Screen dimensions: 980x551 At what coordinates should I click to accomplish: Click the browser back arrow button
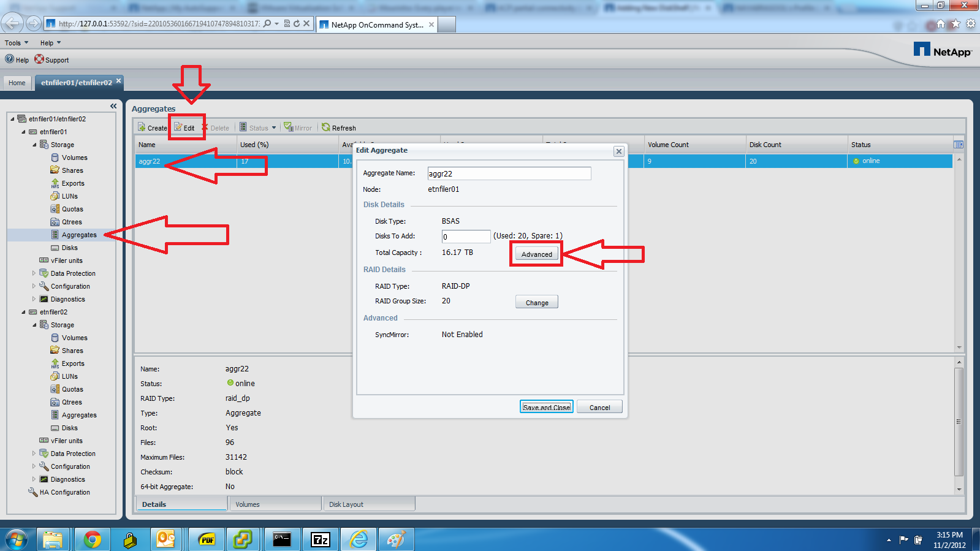click(x=12, y=23)
